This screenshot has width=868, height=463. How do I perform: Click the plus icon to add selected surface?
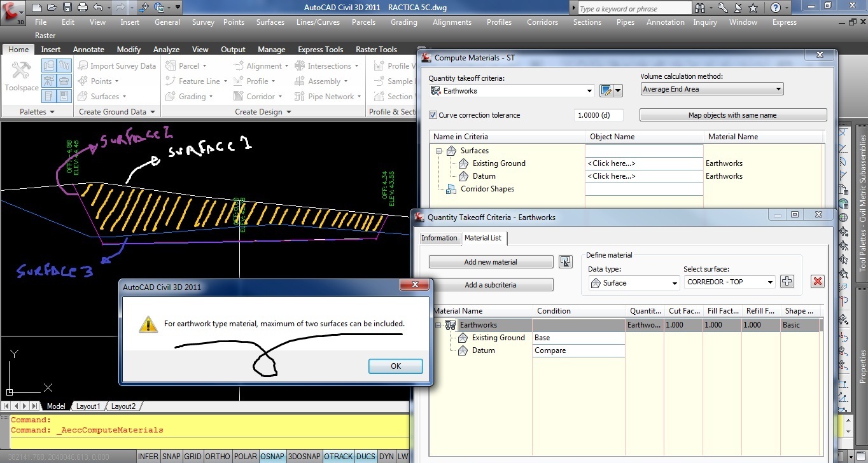(787, 281)
